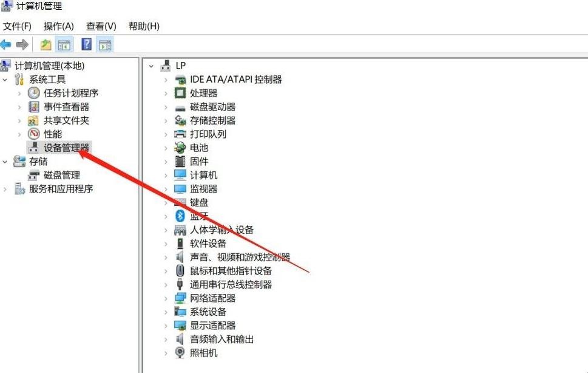Image resolution: width=588 pixels, height=373 pixels.
Task: Open the 帮助(H) menu
Action: [x=144, y=26]
